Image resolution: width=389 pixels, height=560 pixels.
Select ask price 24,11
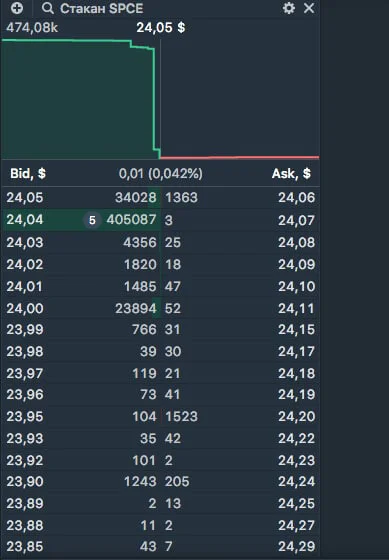tap(296, 308)
